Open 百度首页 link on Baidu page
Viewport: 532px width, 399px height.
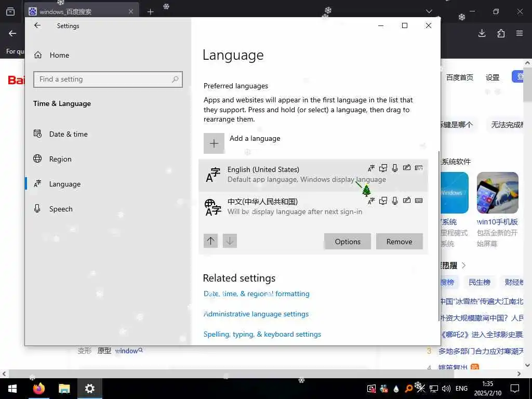[x=459, y=77]
